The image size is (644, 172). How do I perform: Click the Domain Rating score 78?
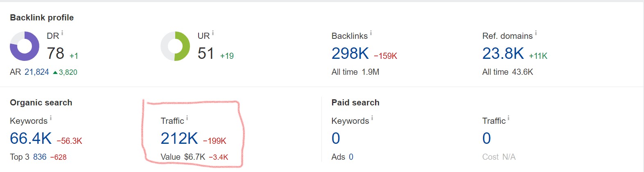point(55,54)
